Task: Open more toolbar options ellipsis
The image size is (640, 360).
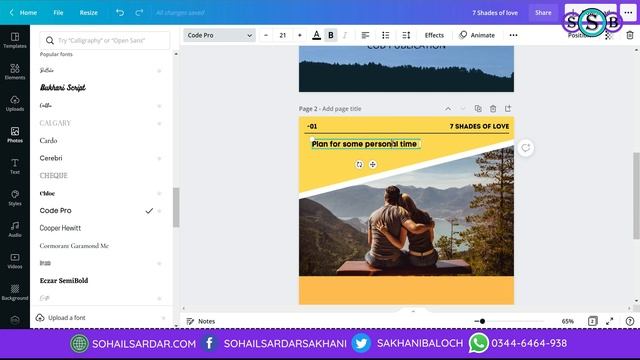Action: pyautogui.click(x=513, y=35)
